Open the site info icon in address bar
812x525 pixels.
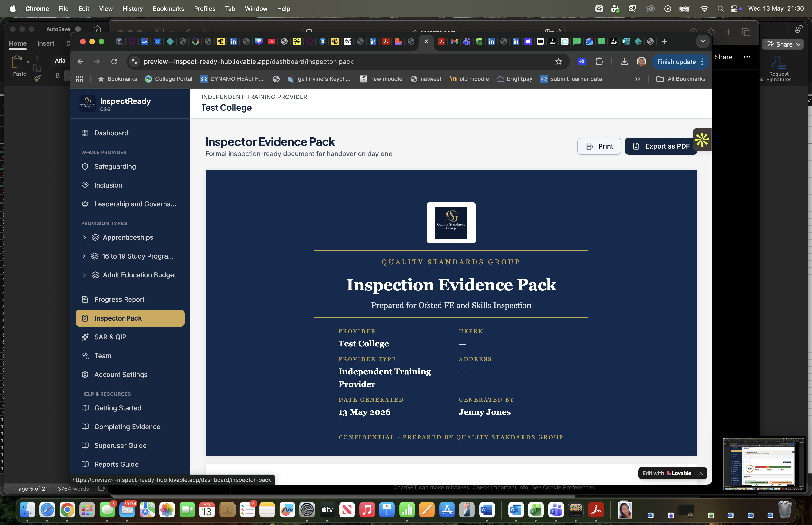tap(134, 62)
